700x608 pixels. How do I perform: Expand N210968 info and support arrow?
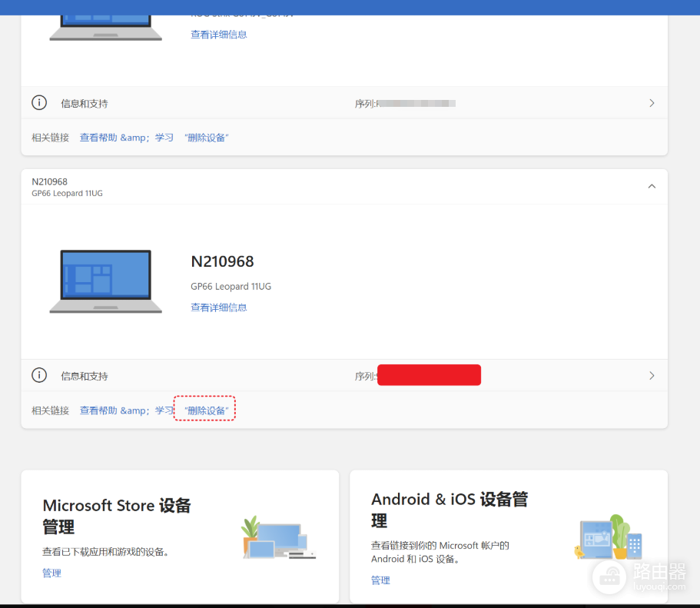click(652, 376)
